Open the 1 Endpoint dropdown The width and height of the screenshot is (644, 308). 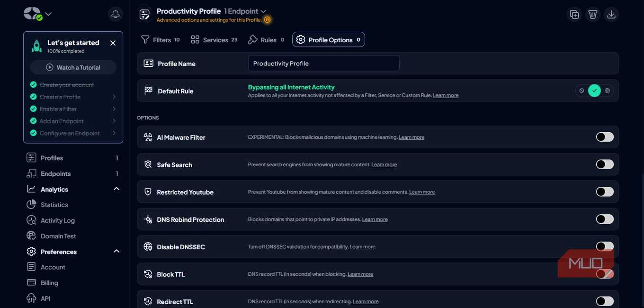pyautogui.click(x=245, y=11)
